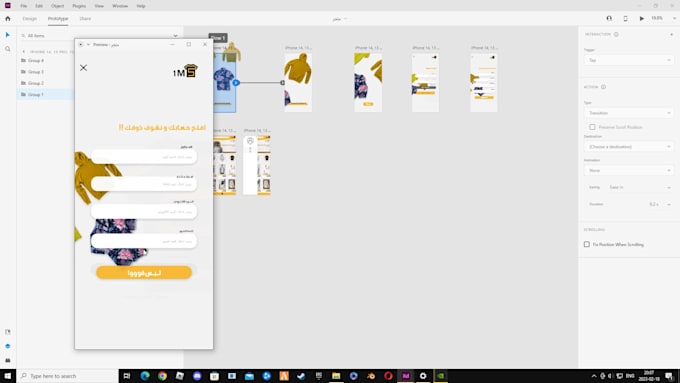This screenshot has width=680, height=383.
Task: Open the View menu
Action: [99, 6]
